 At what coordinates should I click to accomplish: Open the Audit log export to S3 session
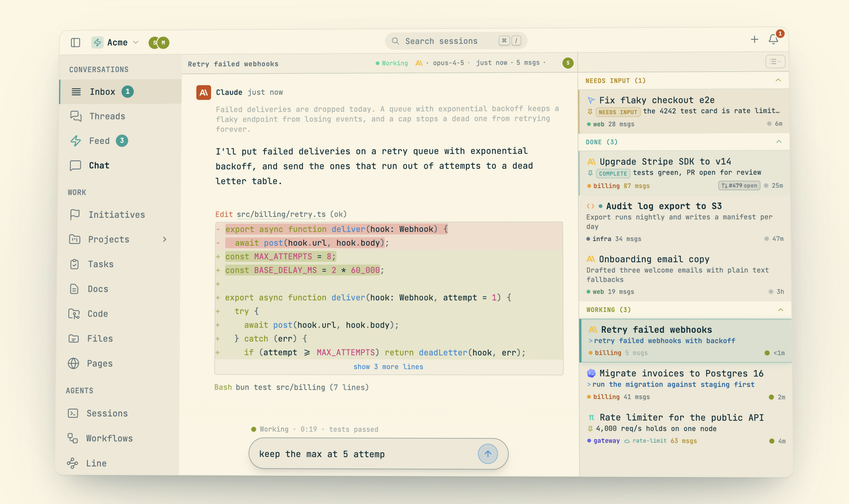tap(684, 221)
